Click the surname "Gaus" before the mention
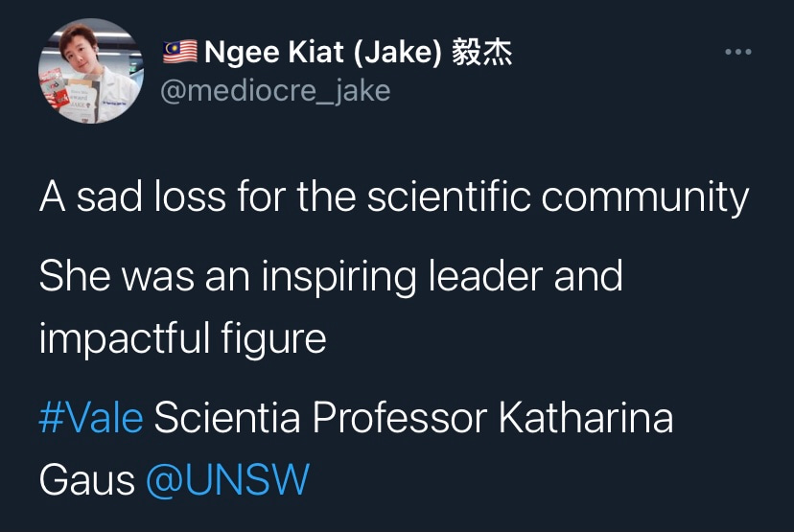 (87, 480)
